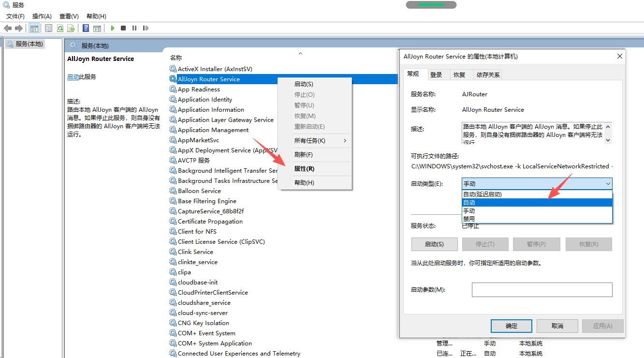Toggle the show/hide console tree icon
Screen dimensions: 644x358
(34, 28)
